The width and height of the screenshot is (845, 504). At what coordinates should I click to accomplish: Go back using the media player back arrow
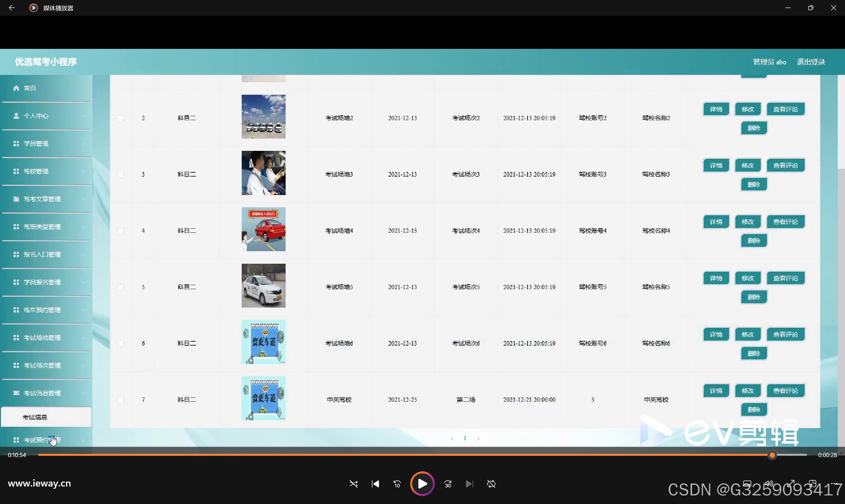pyautogui.click(x=12, y=8)
